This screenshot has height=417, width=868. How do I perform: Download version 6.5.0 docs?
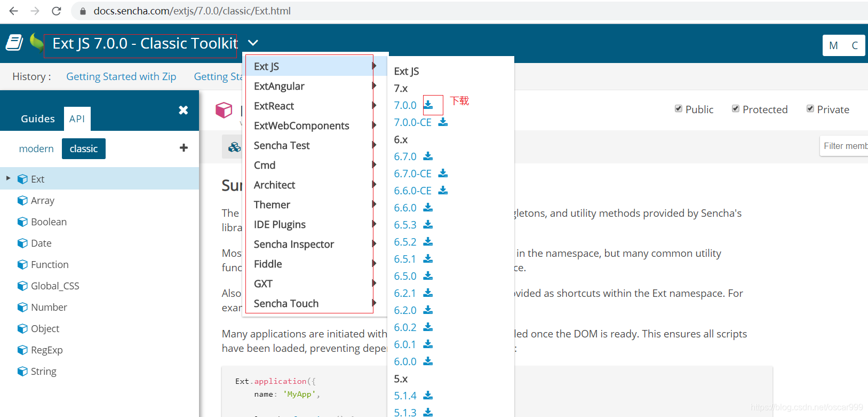[x=428, y=276]
